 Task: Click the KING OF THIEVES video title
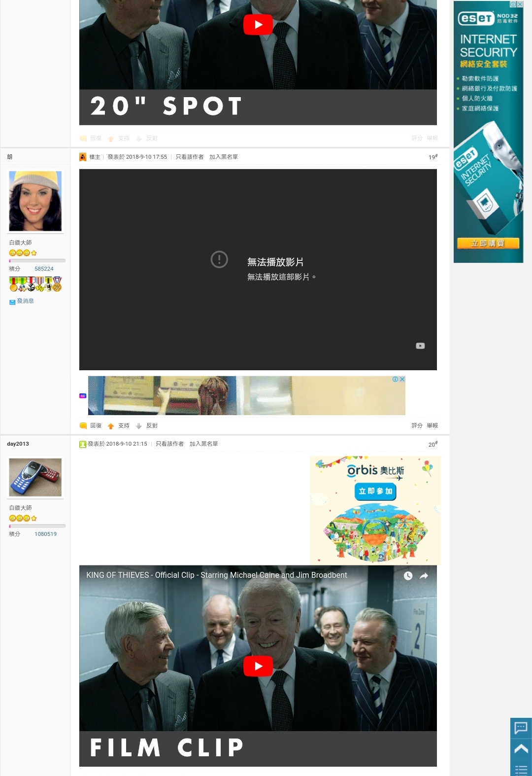tap(217, 575)
